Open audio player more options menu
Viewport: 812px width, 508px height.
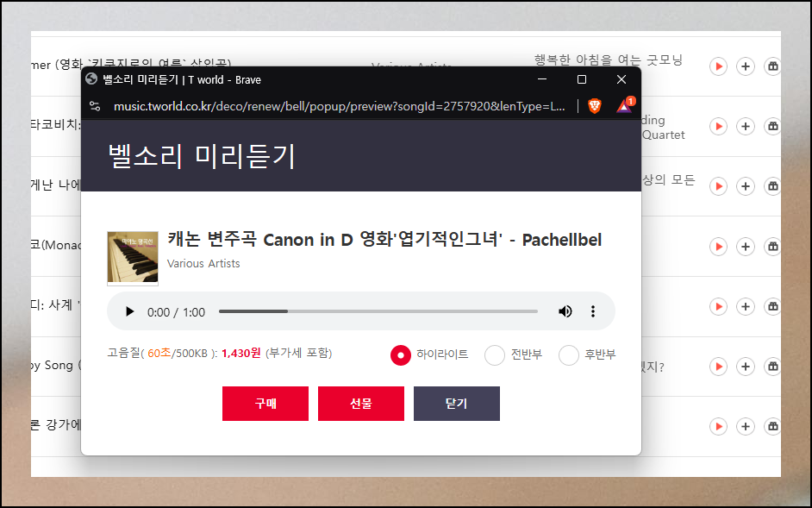[593, 311]
